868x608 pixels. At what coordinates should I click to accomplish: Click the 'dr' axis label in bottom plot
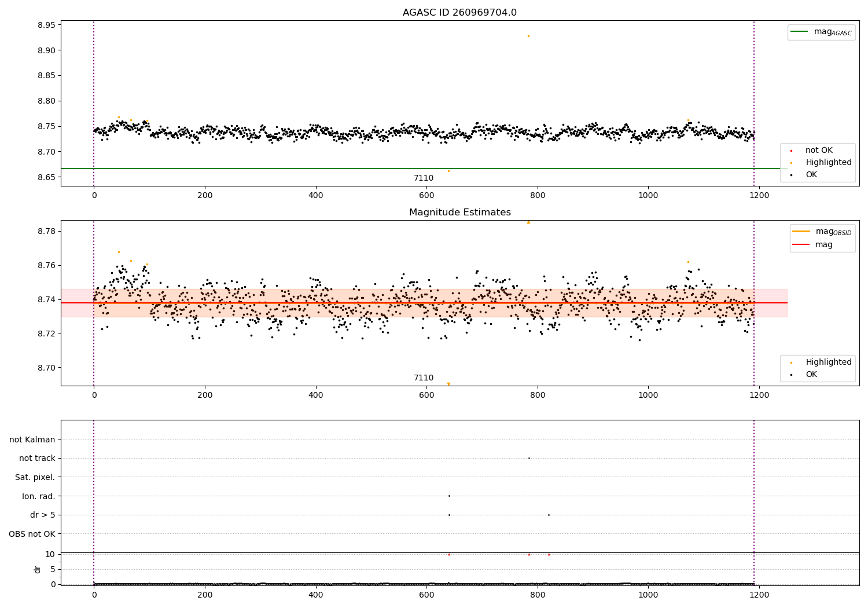click(x=38, y=570)
